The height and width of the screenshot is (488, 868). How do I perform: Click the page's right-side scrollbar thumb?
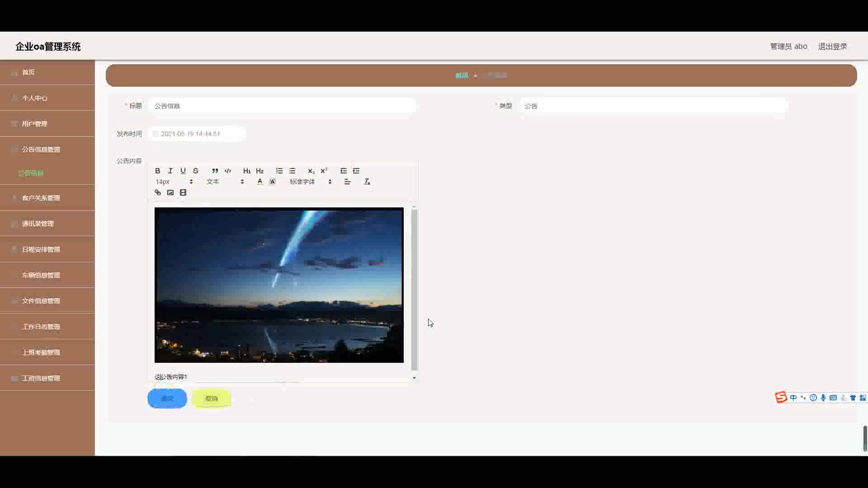[865, 438]
